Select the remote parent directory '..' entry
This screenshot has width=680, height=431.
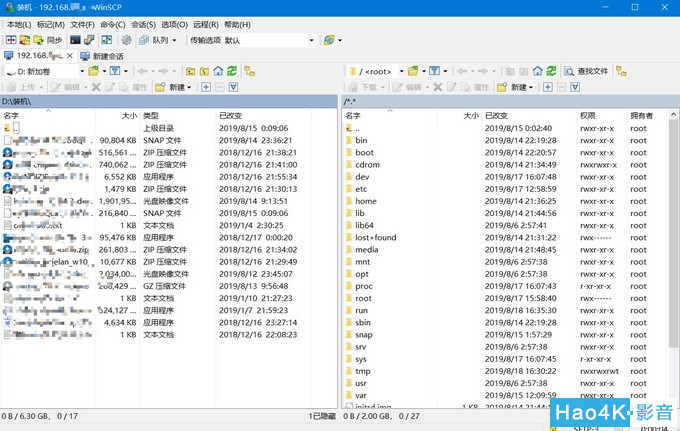click(357, 128)
